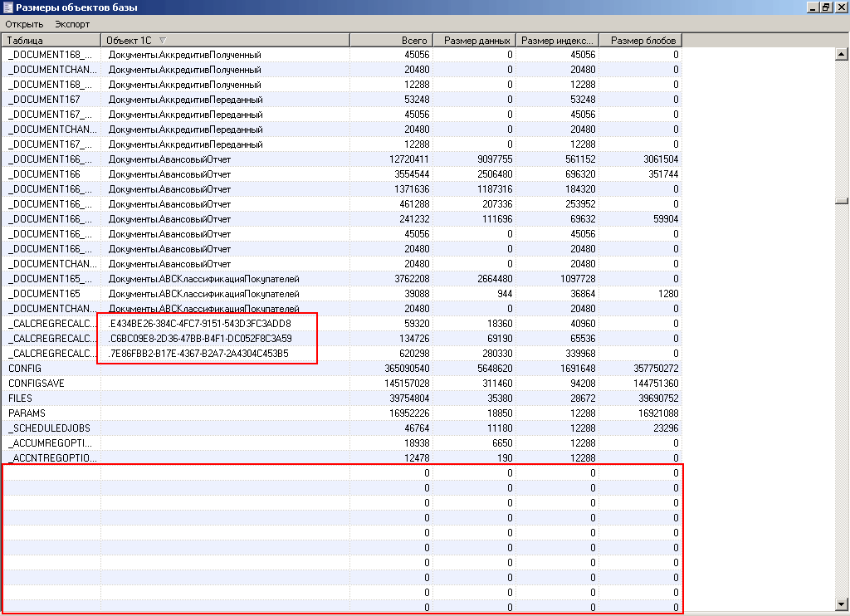
Task: Close the Размеры объектов базы window
Action: [x=842, y=7]
